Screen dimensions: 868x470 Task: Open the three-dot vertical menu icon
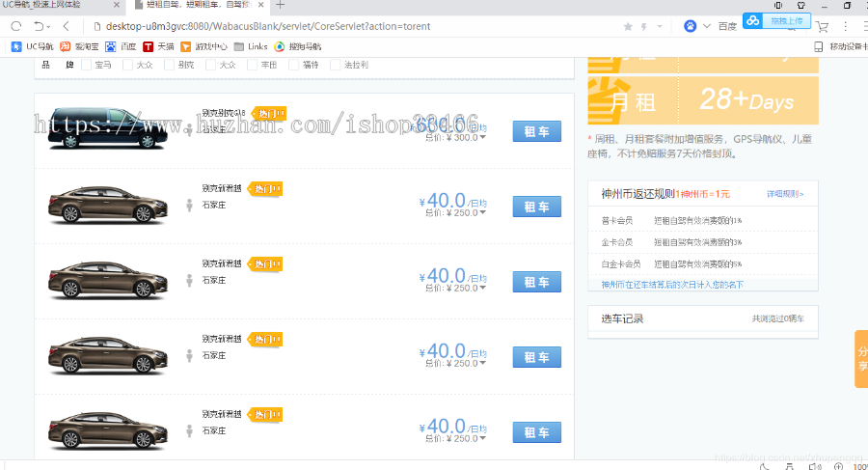845,26
